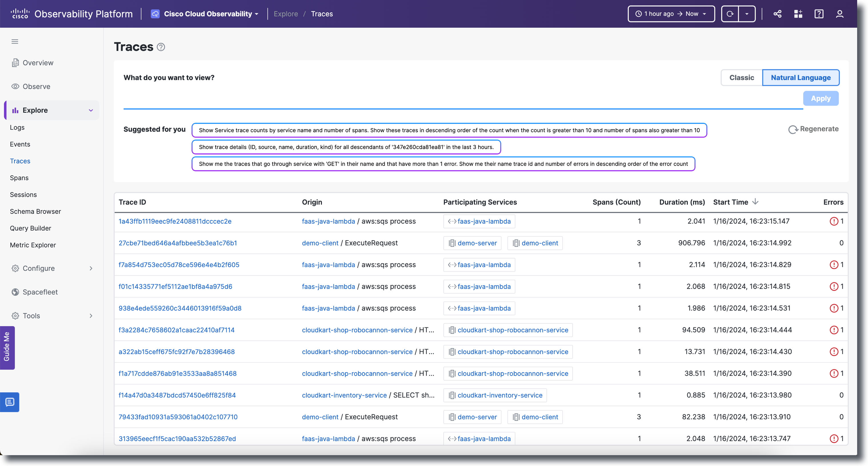Click the Apply button
The width and height of the screenshot is (868, 466).
821,98
